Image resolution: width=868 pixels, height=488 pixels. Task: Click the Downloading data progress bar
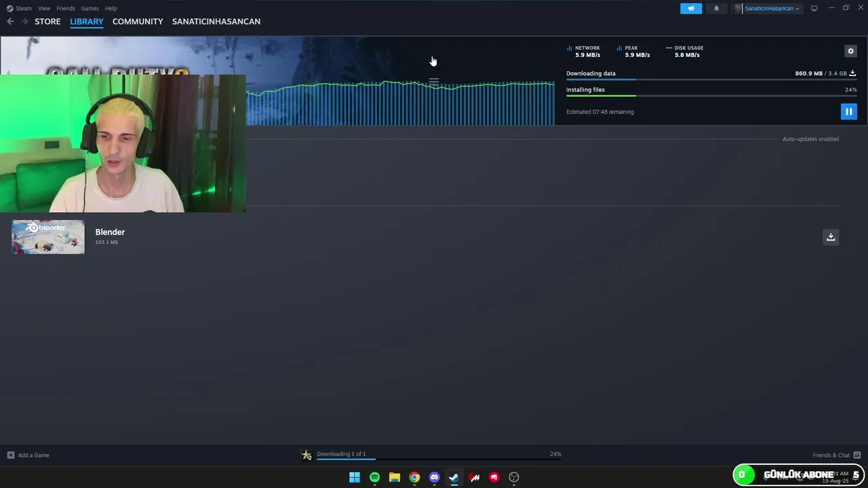711,80
